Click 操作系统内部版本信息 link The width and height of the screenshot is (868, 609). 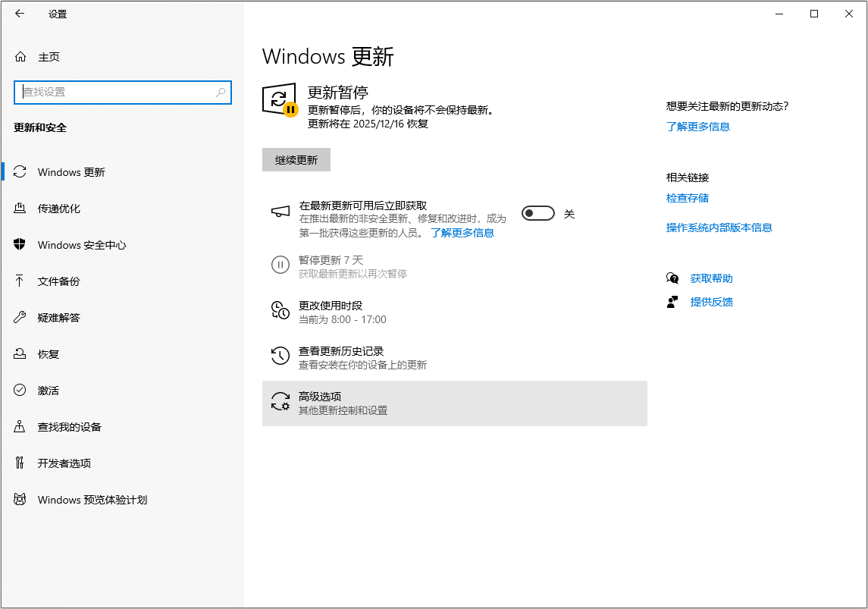[719, 228]
